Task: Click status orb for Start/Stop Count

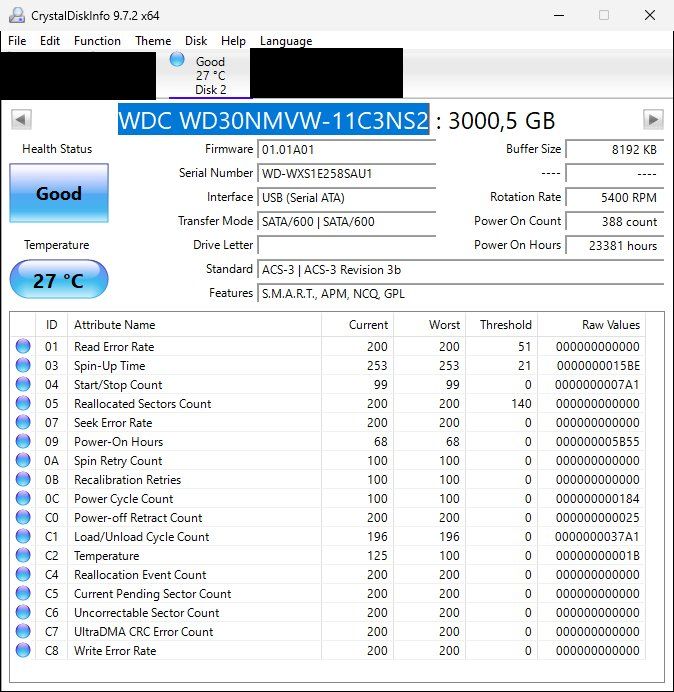Action: tap(23, 384)
